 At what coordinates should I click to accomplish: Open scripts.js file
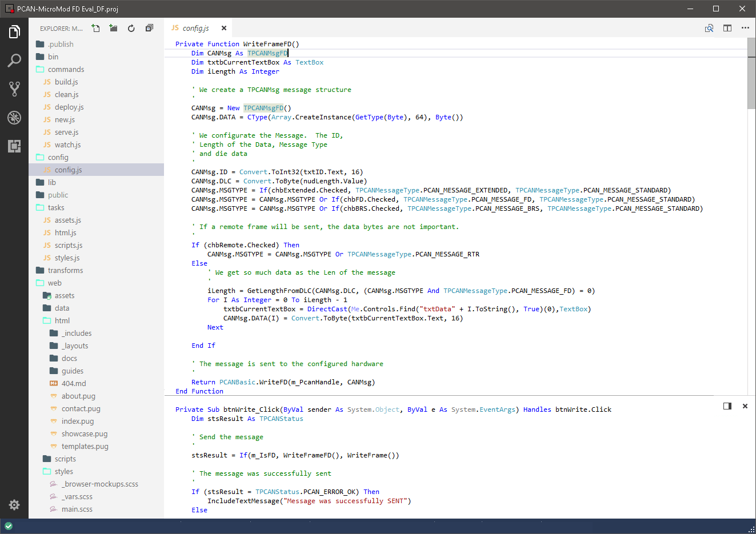click(96, 245)
